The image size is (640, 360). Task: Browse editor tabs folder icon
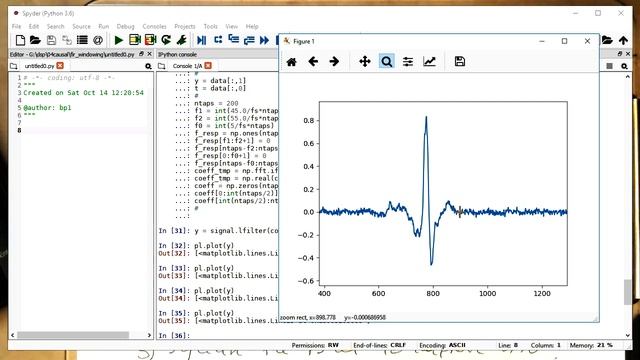pyautogui.click(x=13, y=66)
